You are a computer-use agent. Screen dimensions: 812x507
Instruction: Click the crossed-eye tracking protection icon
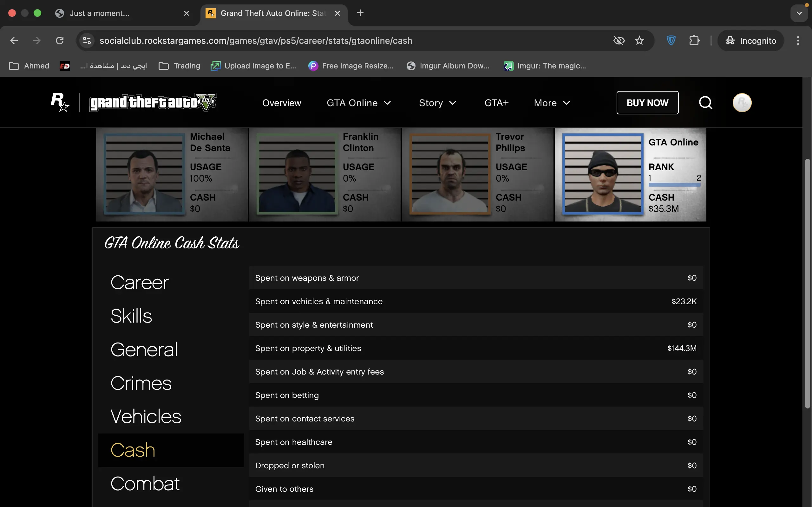[x=619, y=41]
